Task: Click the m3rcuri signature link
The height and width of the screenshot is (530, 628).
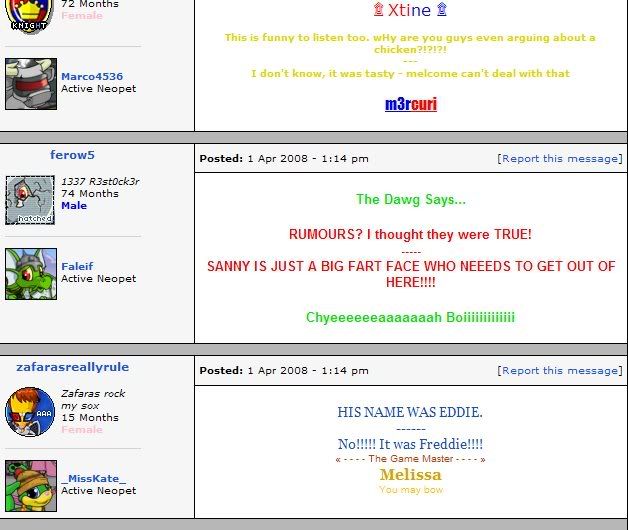Action: pos(410,104)
